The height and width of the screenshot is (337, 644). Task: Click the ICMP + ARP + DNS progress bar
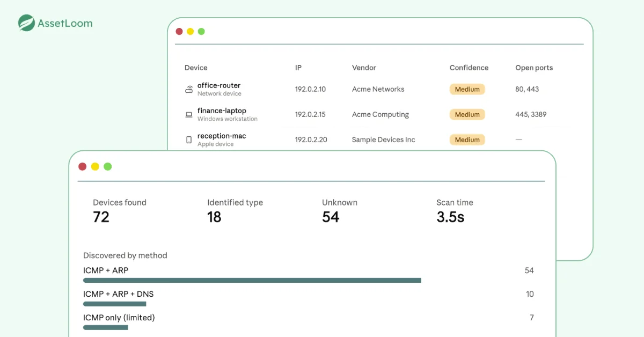point(115,304)
